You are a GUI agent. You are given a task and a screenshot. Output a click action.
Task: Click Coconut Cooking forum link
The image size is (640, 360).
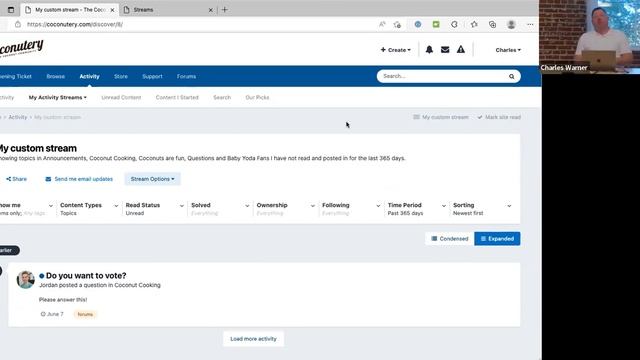tap(138, 285)
